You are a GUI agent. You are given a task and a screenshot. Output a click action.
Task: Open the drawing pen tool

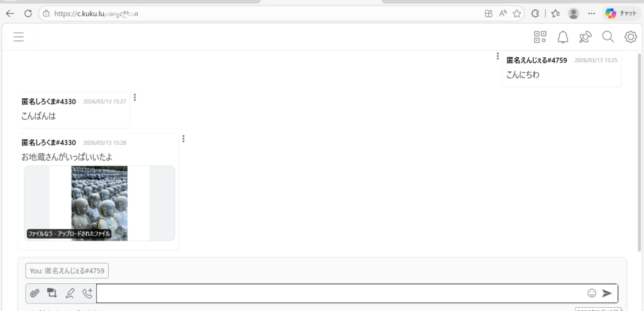pos(70,293)
